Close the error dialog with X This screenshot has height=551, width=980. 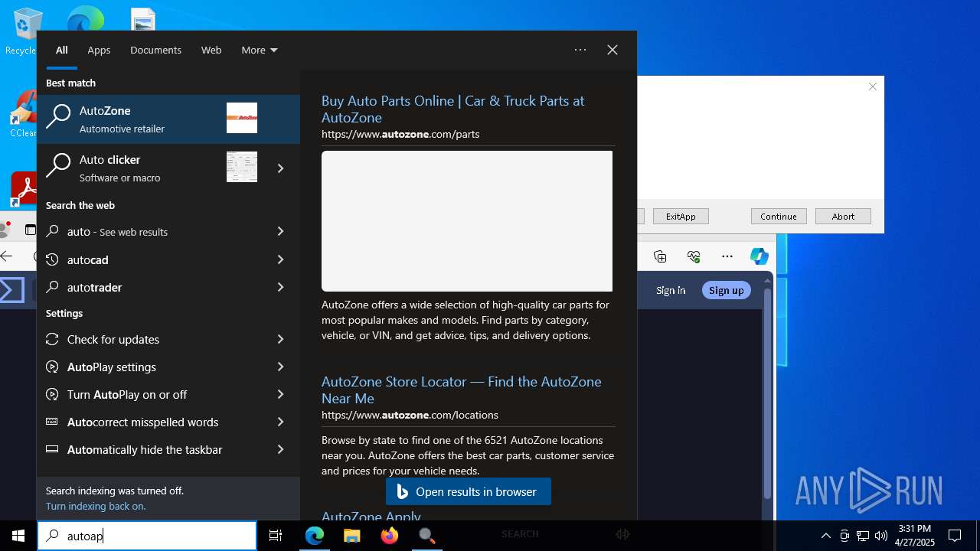click(873, 86)
